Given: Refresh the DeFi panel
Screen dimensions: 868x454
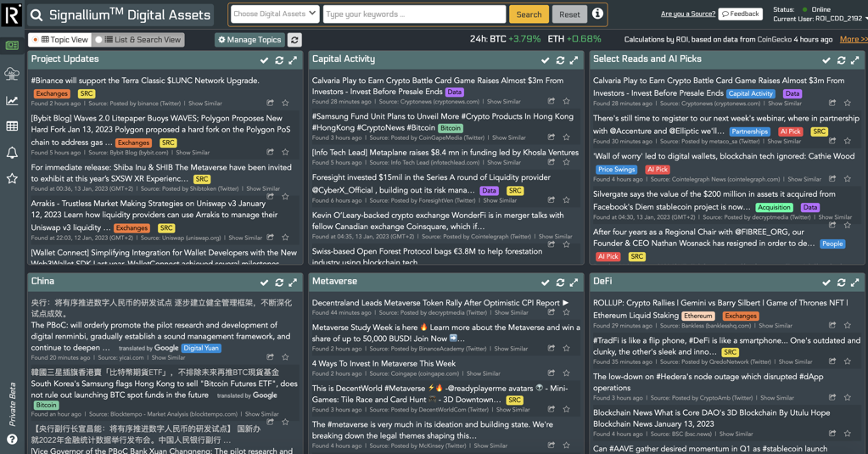Looking at the screenshot, I should click(x=842, y=283).
